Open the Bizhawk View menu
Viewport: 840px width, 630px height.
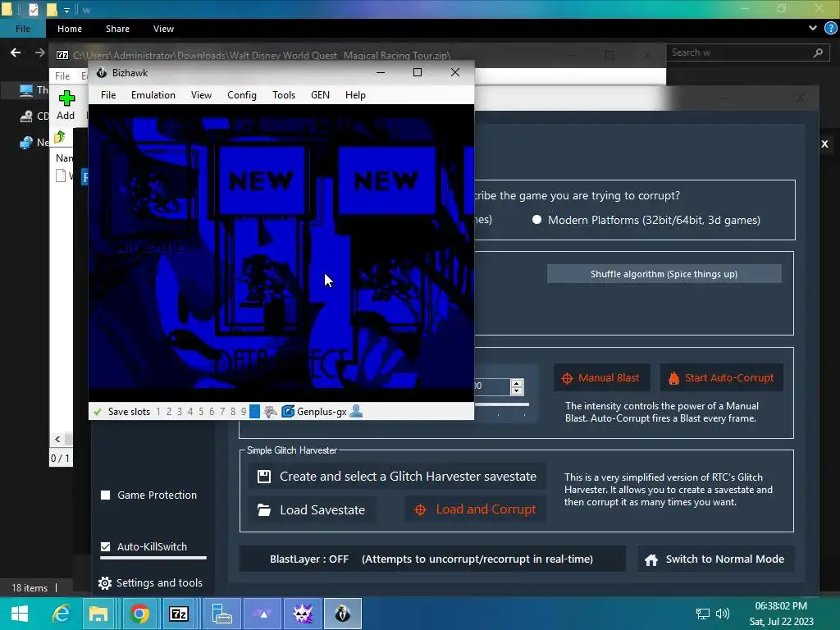(x=201, y=95)
